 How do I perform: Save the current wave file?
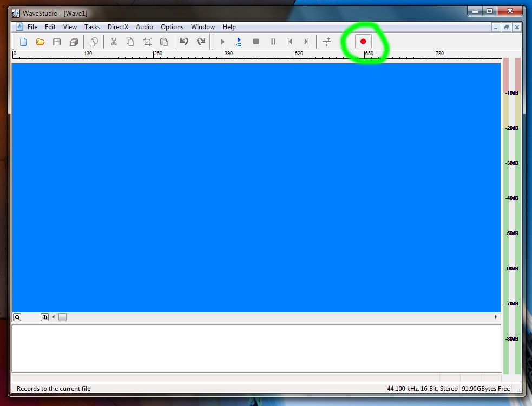coord(57,42)
